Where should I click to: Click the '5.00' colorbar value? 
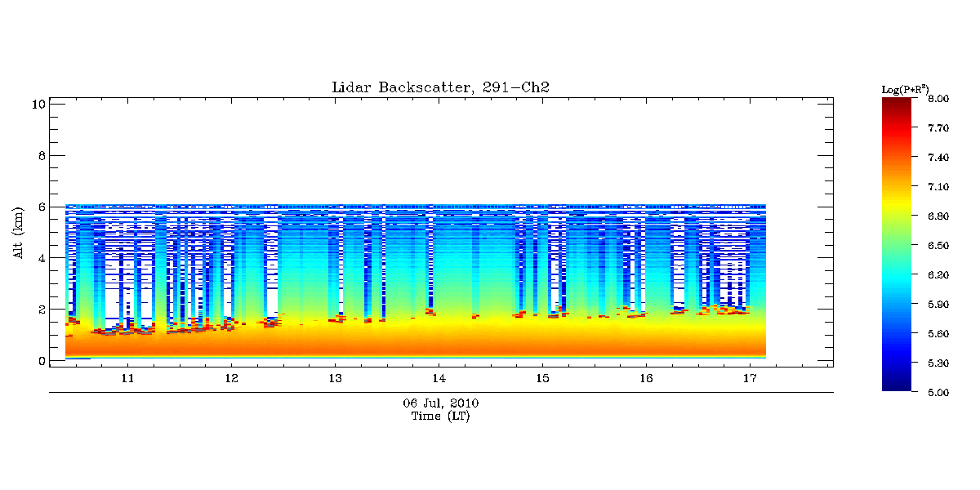(938, 393)
